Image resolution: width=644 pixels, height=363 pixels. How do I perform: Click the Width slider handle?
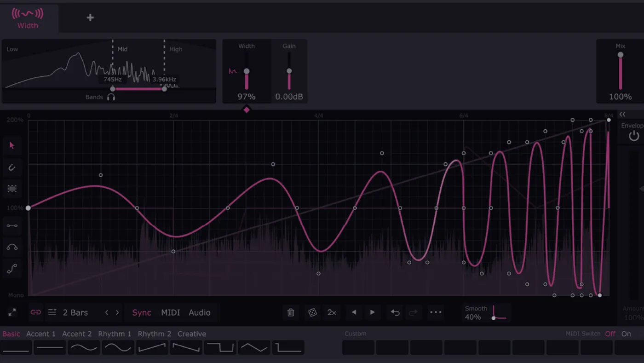coord(247,71)
